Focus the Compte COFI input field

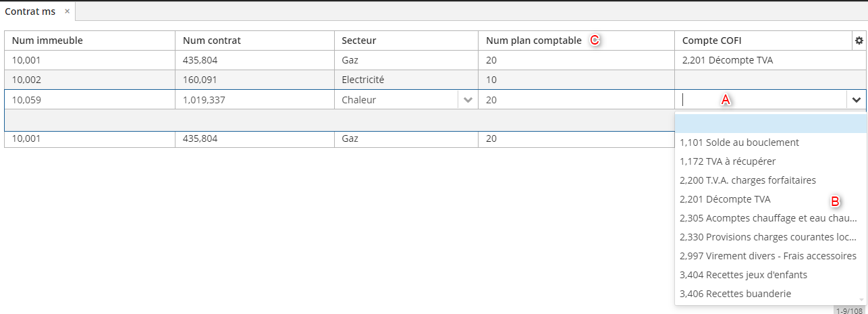click(761, 100)
